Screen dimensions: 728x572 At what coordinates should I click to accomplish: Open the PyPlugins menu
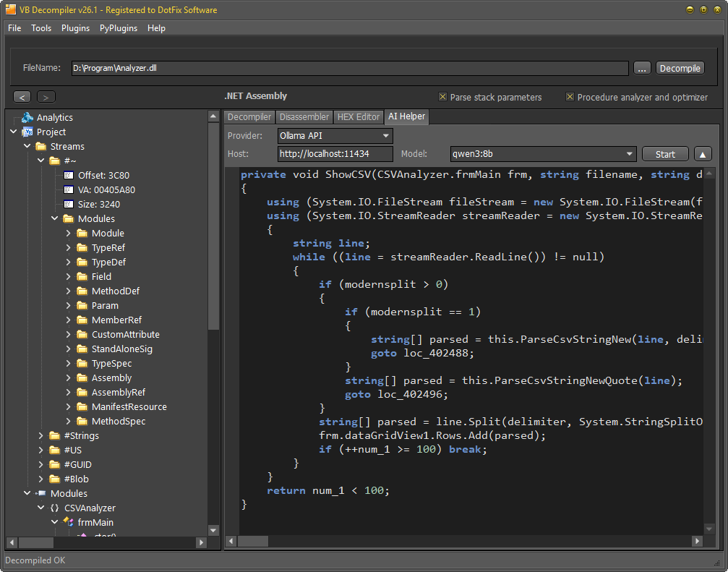[119, 28]
